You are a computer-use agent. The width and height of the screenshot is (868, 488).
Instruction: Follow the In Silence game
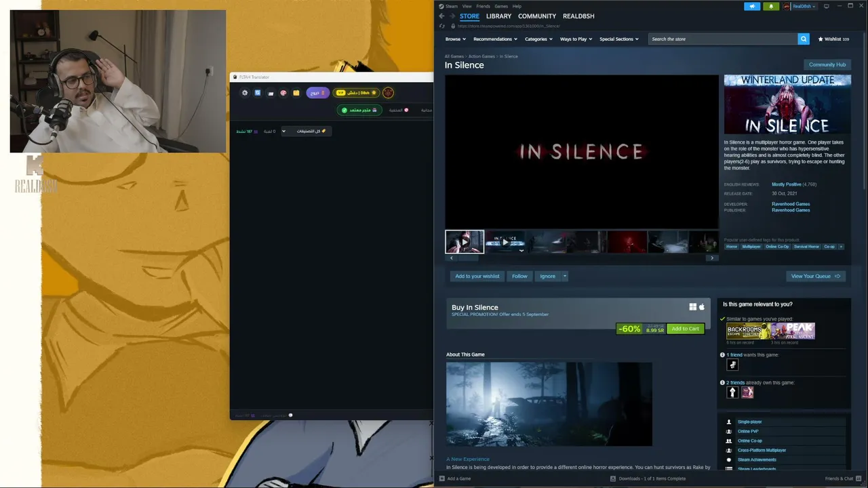coord(519,276)
